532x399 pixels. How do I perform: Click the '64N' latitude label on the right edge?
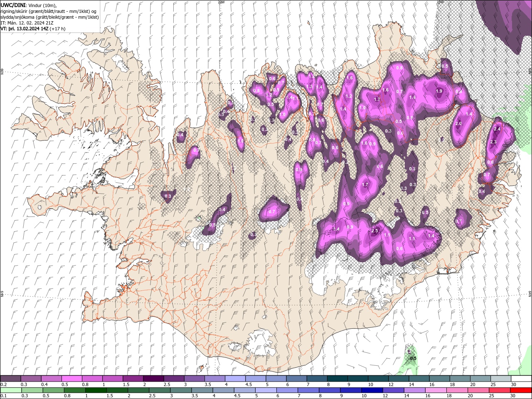tap(530, 293)
